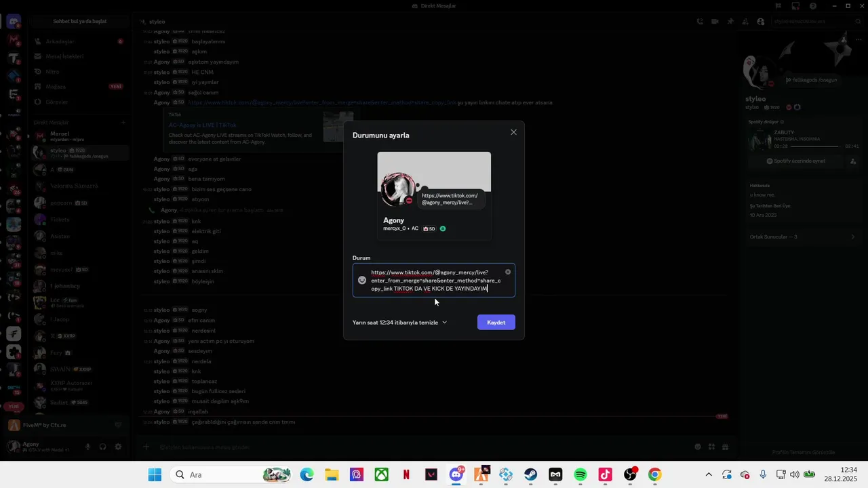Screen dimensions: 868x488
Task: Open the popcorn direct message
Action: click(x=80, y=203)
